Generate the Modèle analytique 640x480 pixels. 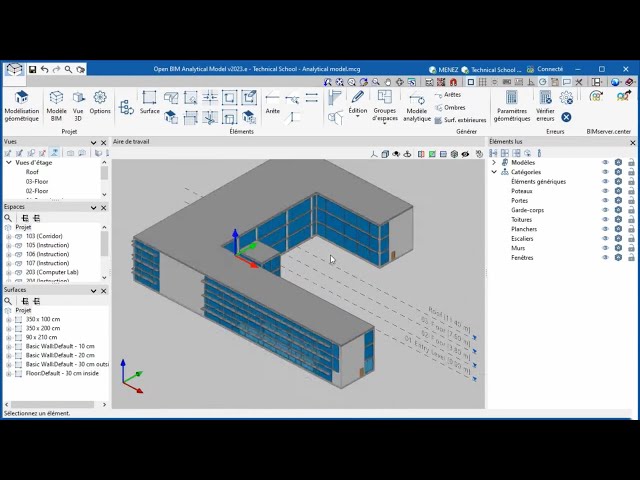click(417, 106)
